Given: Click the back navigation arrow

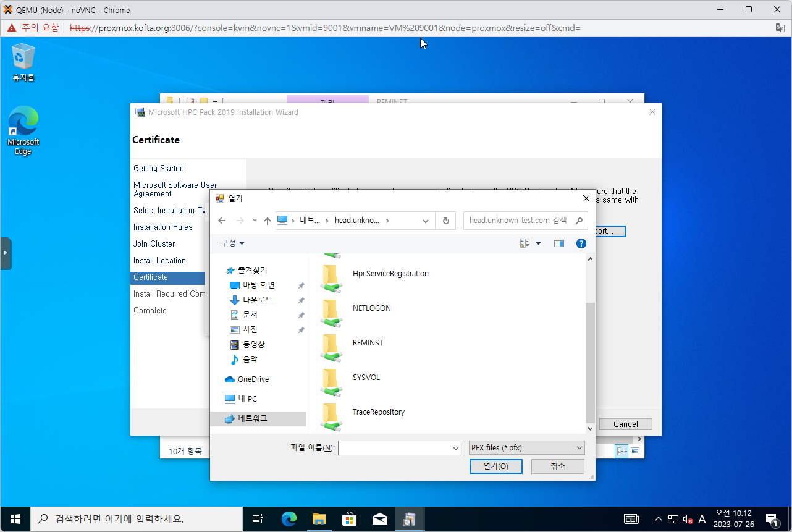Looking at the screenshot, I should [x=222, y=221].
